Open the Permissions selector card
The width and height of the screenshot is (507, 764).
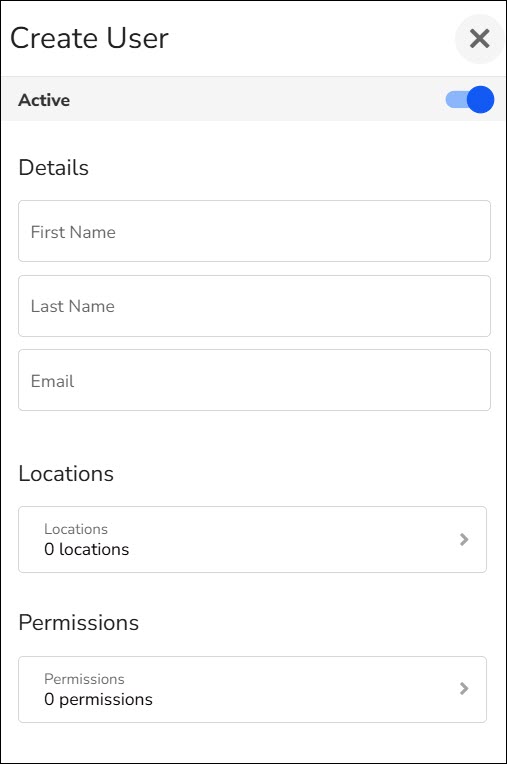point(252,689)
